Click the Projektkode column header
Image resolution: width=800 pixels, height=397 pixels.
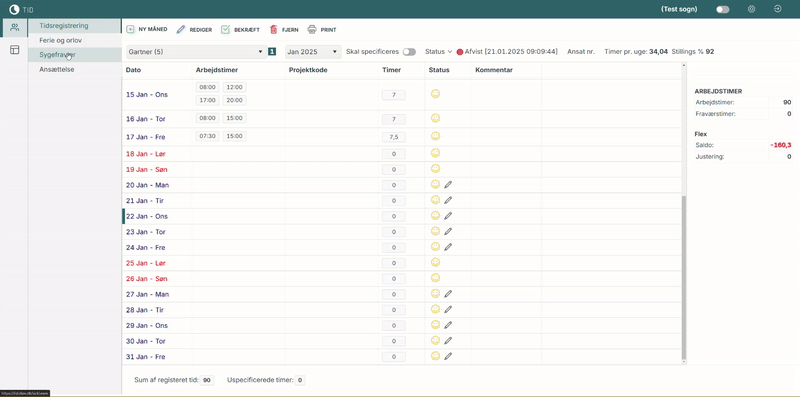pyautogui.click(x=308, y=70)
